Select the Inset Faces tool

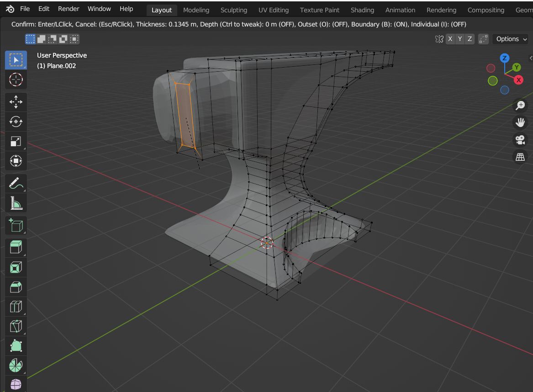click(x=16, y=267)
